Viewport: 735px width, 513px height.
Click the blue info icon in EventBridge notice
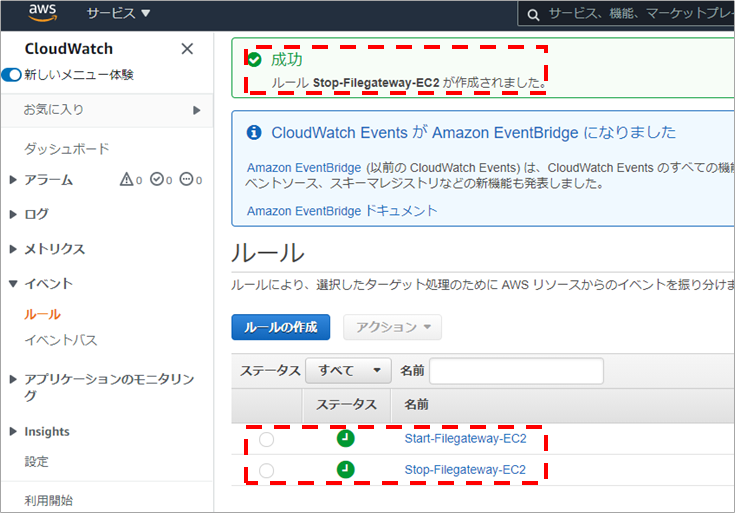254,133
